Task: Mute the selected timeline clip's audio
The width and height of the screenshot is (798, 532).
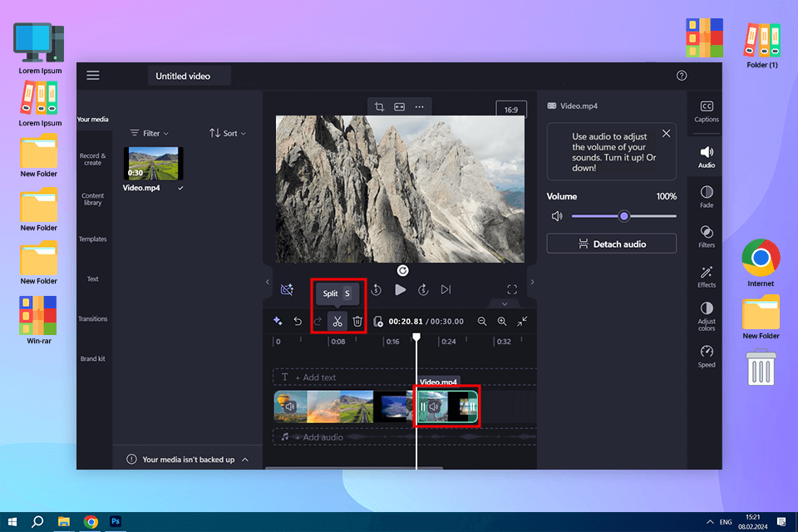Action: point(434,406)
